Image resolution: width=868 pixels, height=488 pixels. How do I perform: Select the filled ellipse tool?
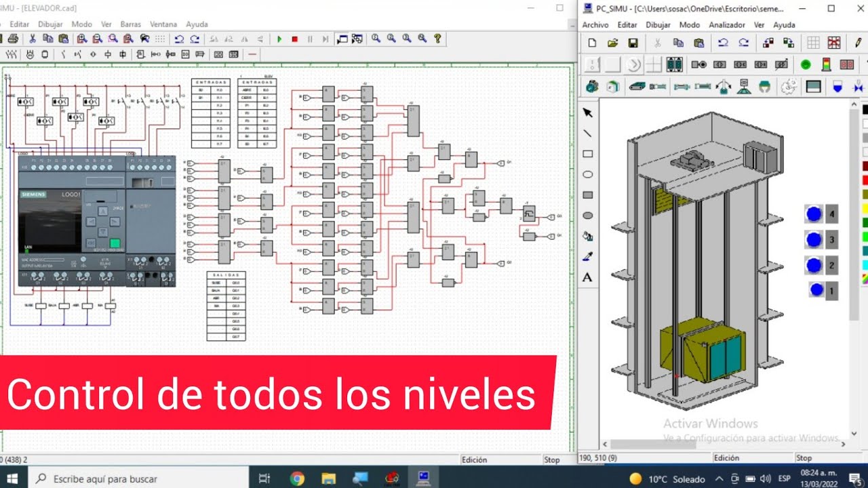tap(588, 216)
